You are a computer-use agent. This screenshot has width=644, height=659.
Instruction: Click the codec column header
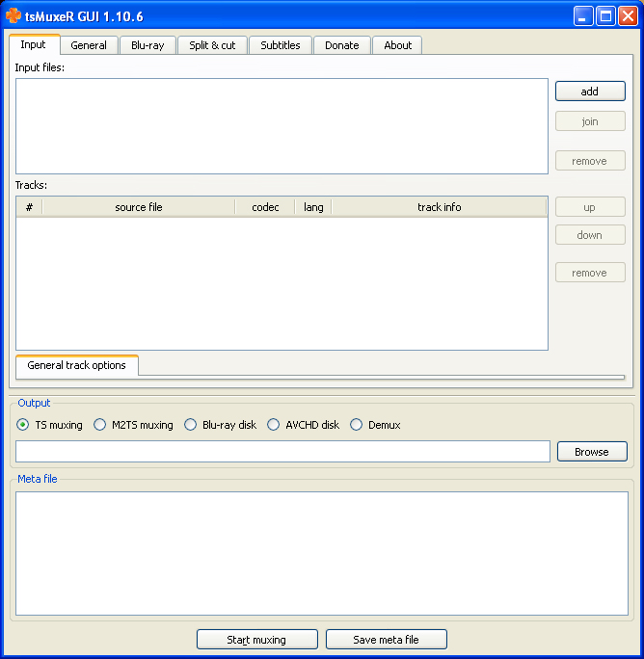[x=265, y=207]
